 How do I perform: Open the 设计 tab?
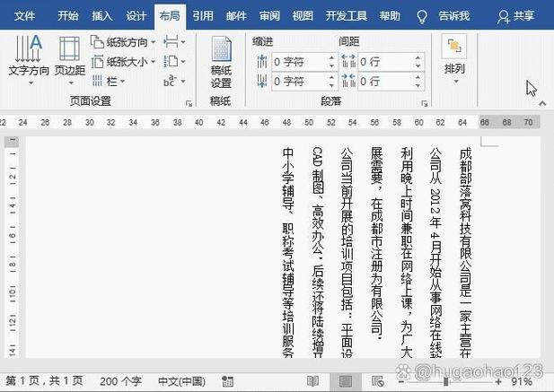click(136, 16)
